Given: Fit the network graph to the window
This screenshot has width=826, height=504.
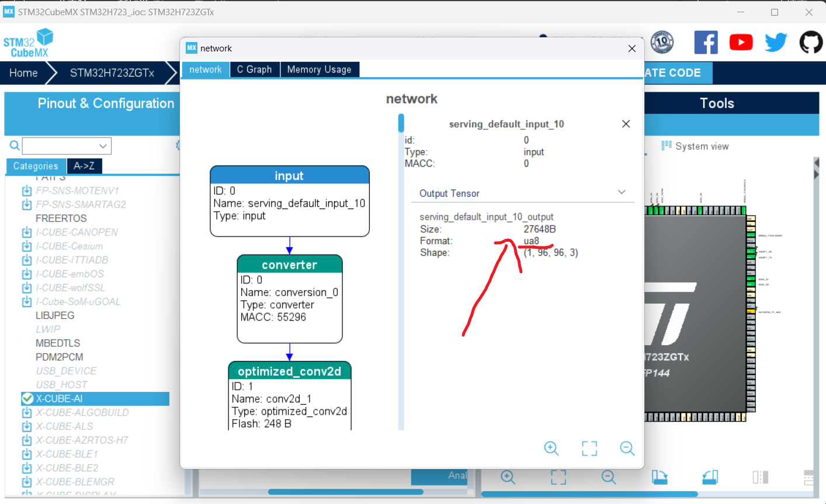Looking at the screenshot, I should pos(589,449).
